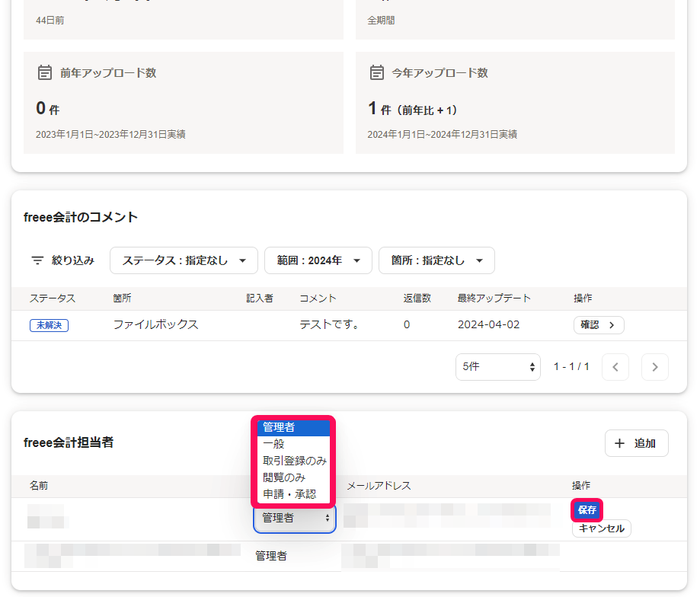This screenshot has height=597, width=700.
Task: Click the 箇所 column header
Action: point(122,298)
